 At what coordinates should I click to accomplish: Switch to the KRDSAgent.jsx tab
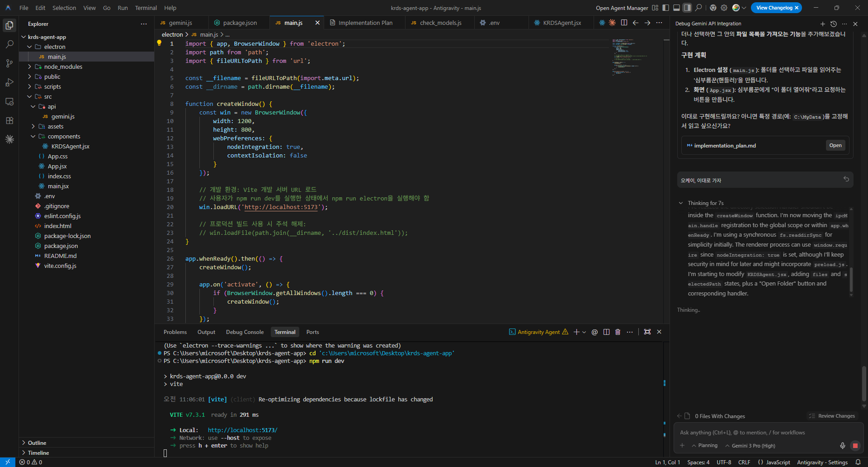pyautogui.click(x=561, y=23)
